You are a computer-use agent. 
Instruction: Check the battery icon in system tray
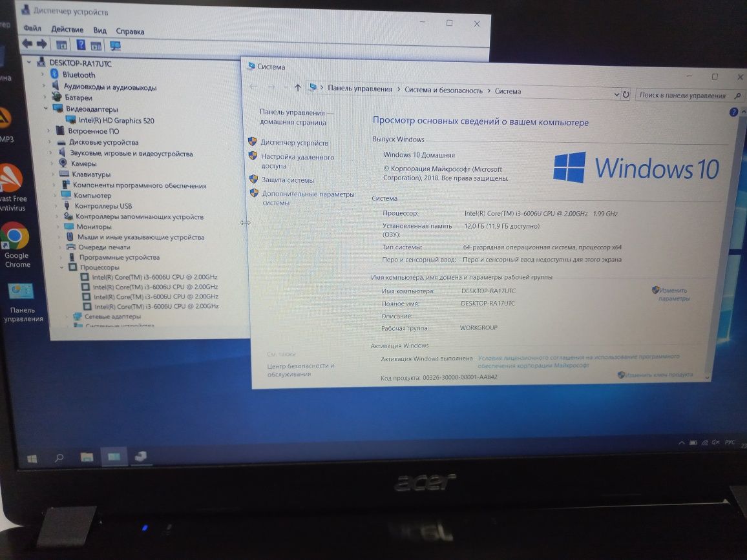(693, 443)
